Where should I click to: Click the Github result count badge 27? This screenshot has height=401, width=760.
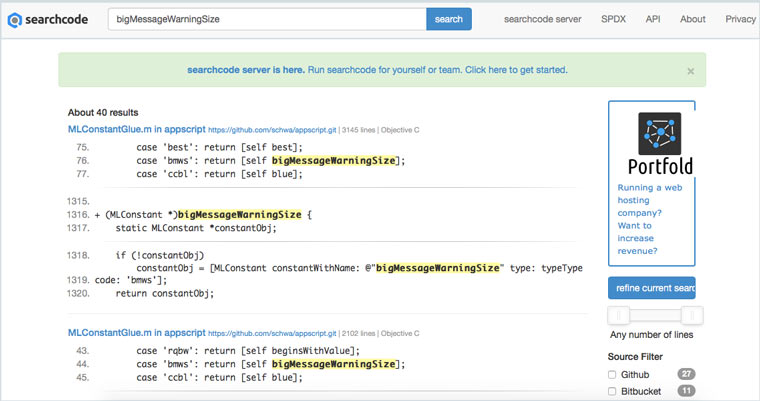[x=686, y=374]
